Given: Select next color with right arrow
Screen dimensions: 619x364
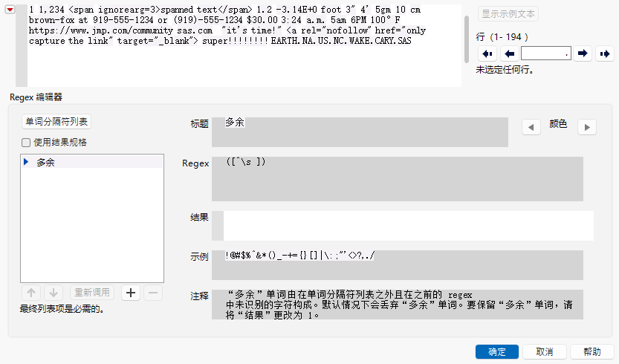Looking at the screenshot, I should pyautogui.click(x=587, y=127).
